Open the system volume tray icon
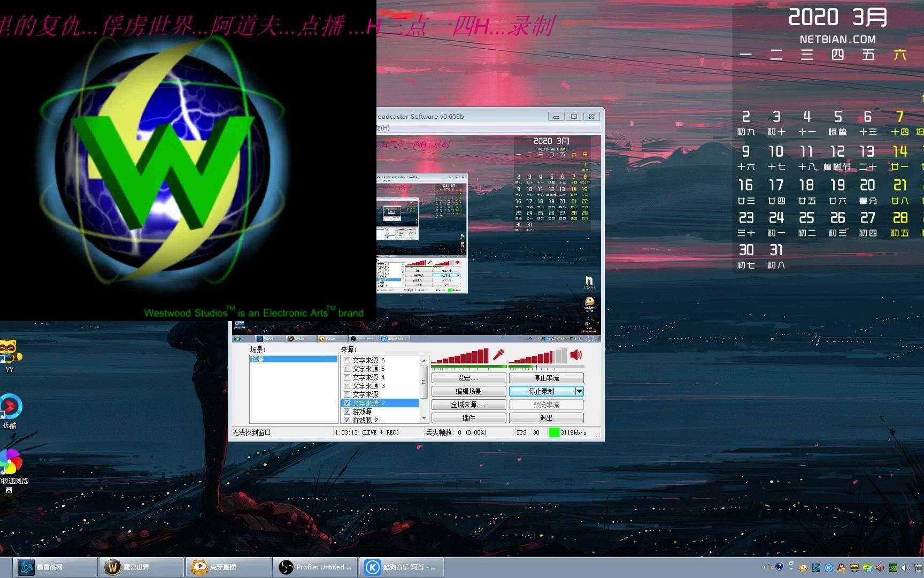 [x=905, y=568]
